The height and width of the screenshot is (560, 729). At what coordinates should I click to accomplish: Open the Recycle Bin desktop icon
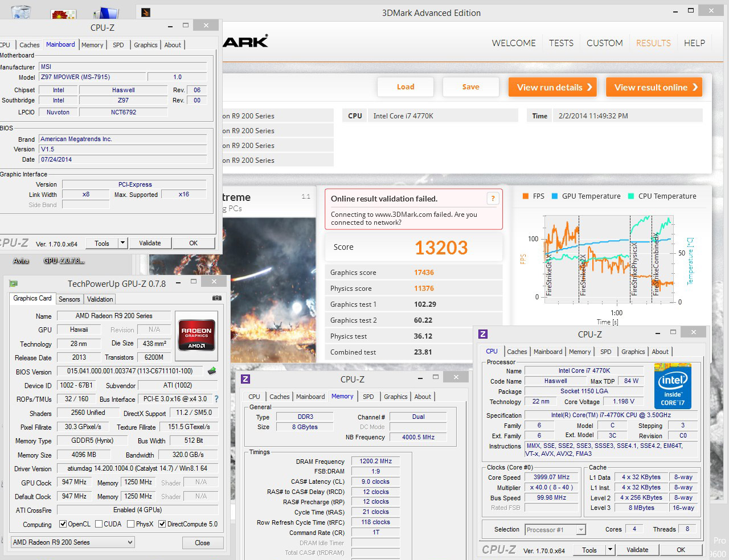point(20,11)
